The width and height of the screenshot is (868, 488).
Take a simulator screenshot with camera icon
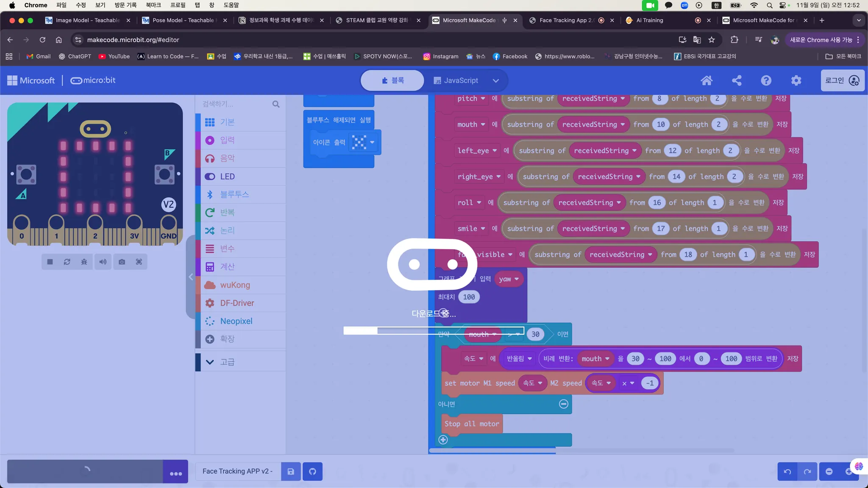tap(122, 262)
